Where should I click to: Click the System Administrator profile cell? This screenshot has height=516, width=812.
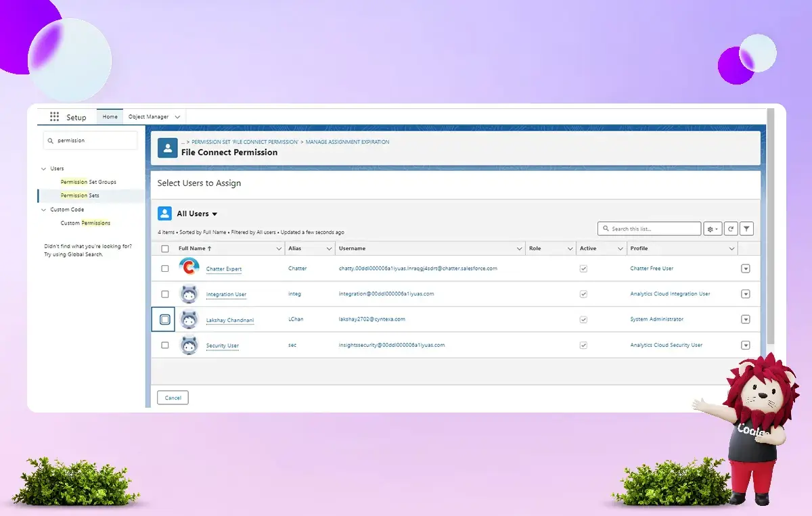657,319
